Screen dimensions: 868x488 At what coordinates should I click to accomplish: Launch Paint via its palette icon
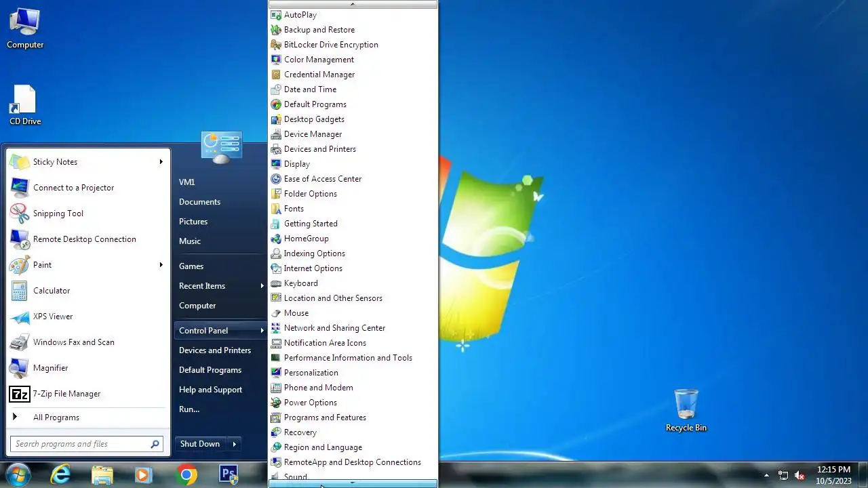pos(20,265)
